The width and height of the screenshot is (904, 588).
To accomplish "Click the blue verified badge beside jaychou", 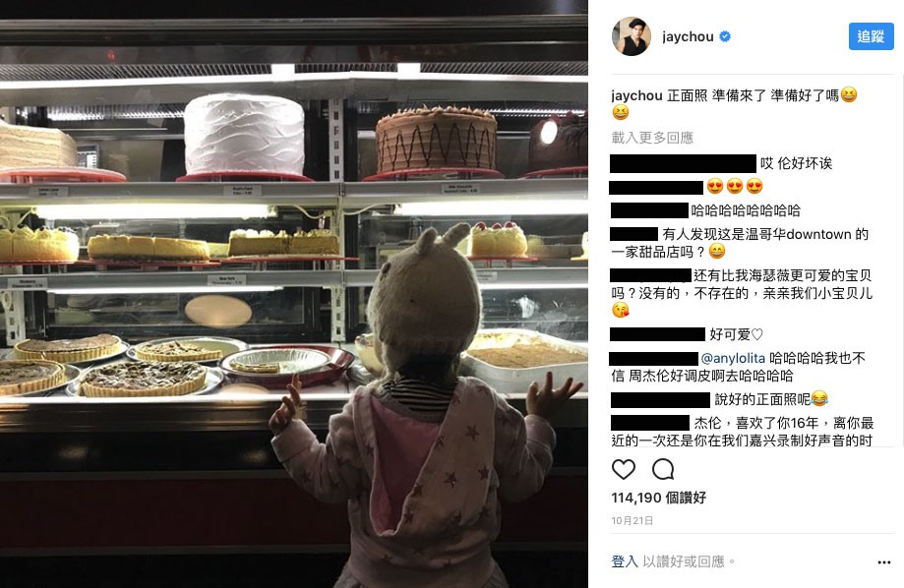I will [x=725, y=36].
